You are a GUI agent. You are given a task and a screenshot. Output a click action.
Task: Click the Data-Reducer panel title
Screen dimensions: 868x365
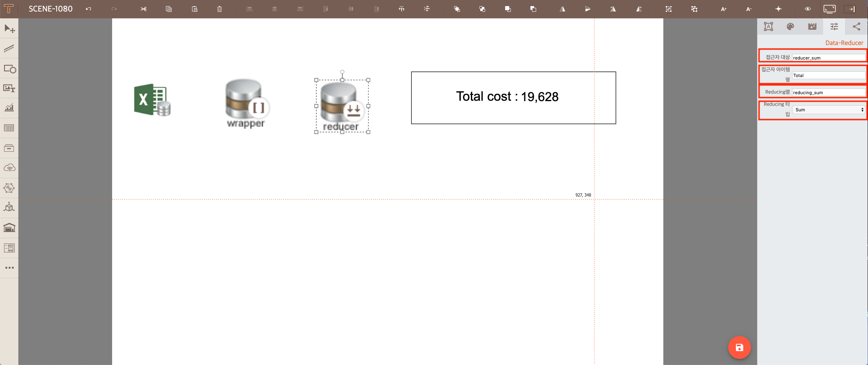pos(844,43)
